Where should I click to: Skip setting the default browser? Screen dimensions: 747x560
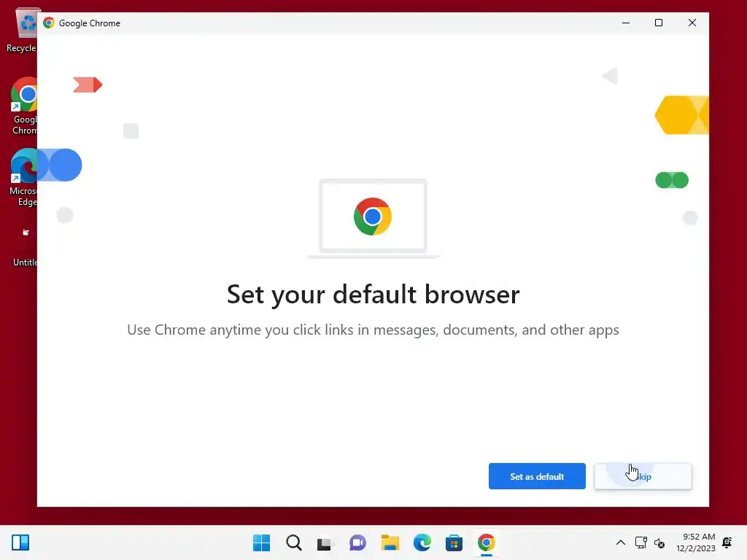click(x=643, y=476)
